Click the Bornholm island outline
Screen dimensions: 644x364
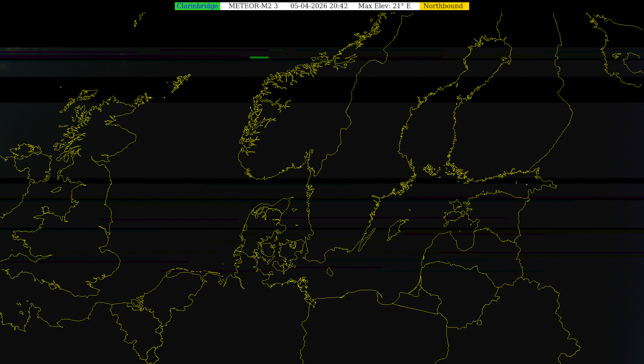tap(330, 272)
